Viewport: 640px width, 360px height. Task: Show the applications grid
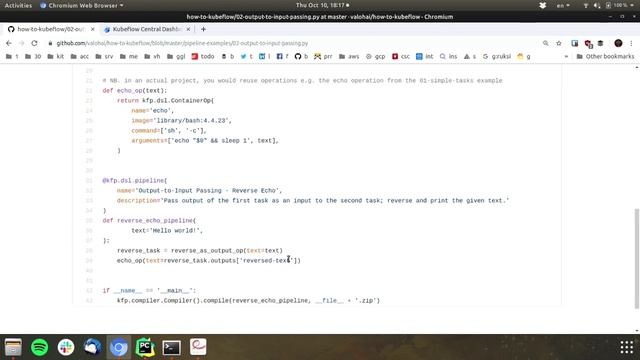627,347
